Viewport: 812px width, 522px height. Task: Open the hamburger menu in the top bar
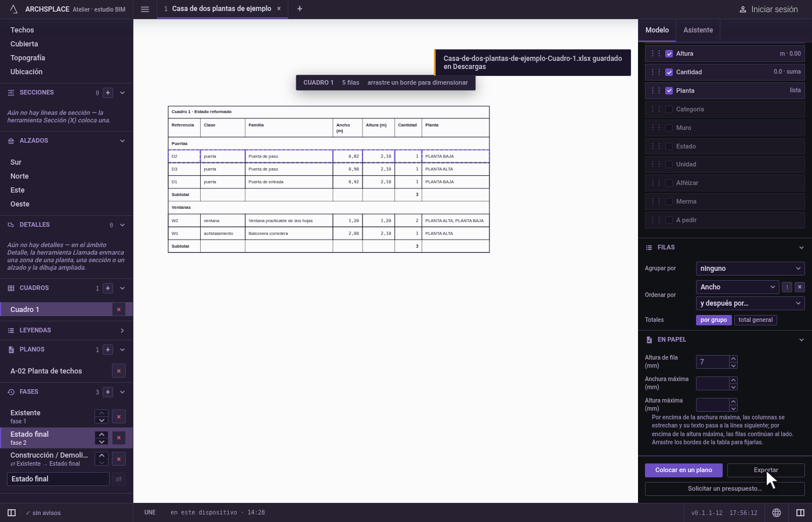pyautogui.click(x=145, y=9)
